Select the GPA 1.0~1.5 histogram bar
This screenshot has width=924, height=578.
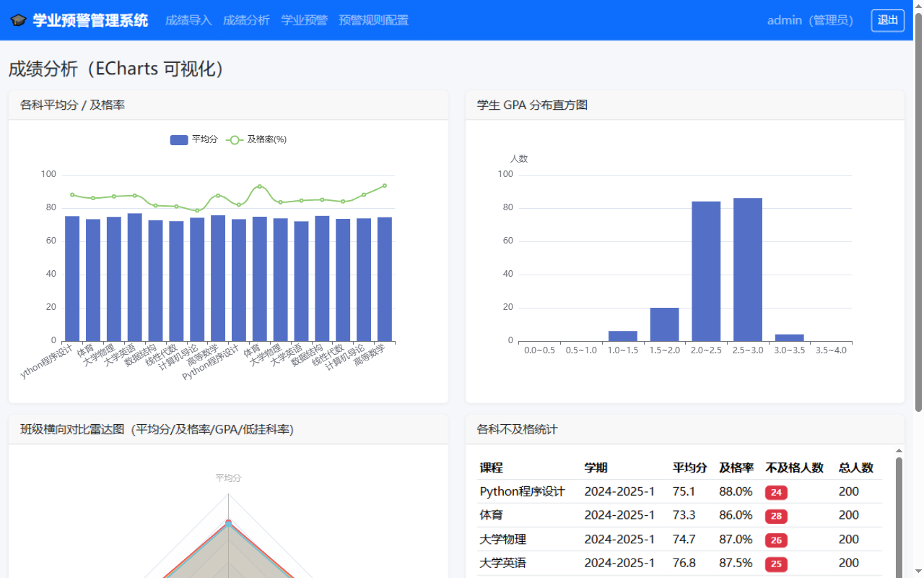pos(623,336)
